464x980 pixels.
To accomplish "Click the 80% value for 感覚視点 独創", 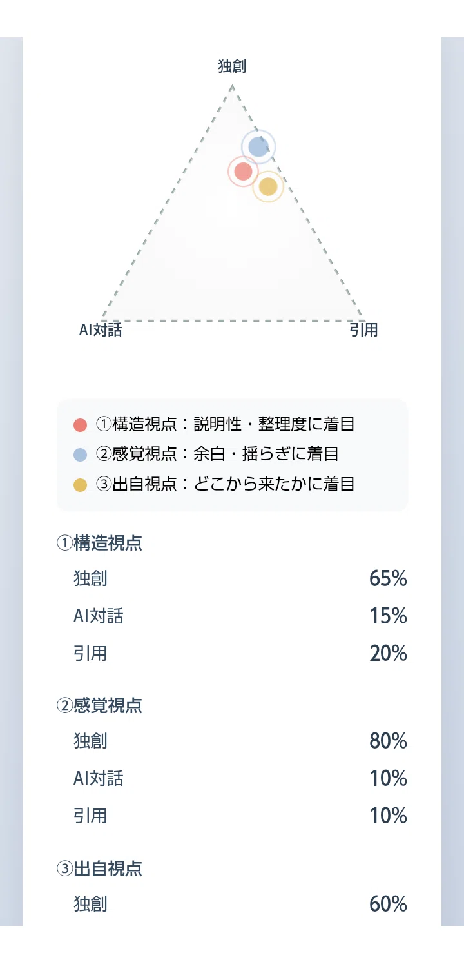I will [389, 741].
